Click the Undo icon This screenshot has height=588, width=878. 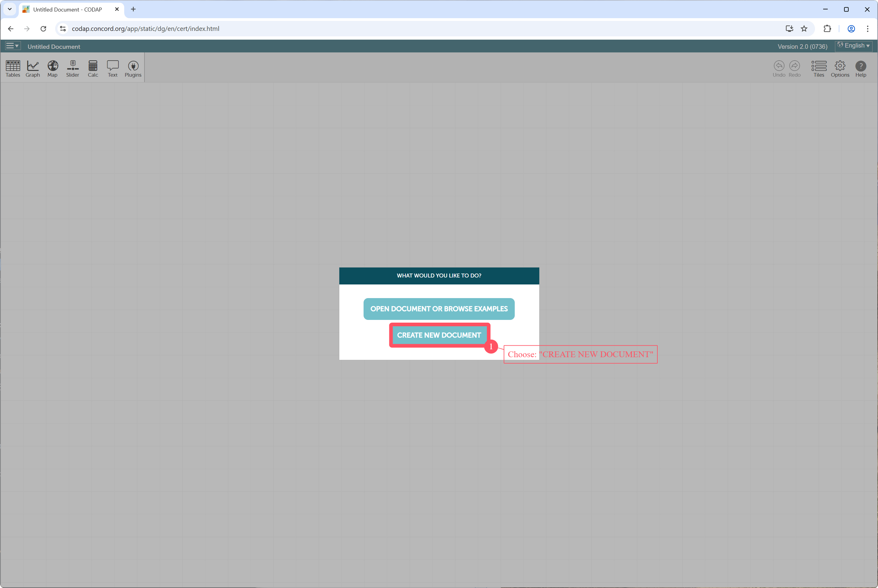(779, 69)
